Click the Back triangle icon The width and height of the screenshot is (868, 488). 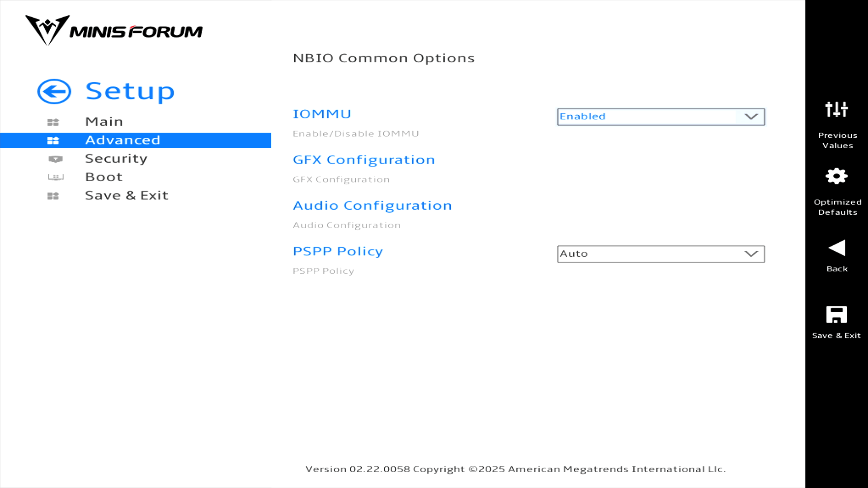[836, 248]
